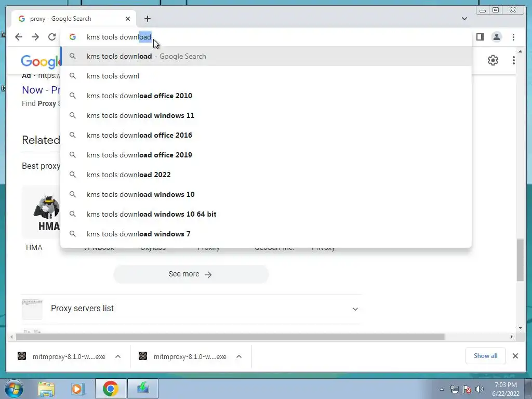The width and height of the screenshot is (532, 399).
Task: Click the horizontal scrollbar left arrow
Action: (12, 337)
